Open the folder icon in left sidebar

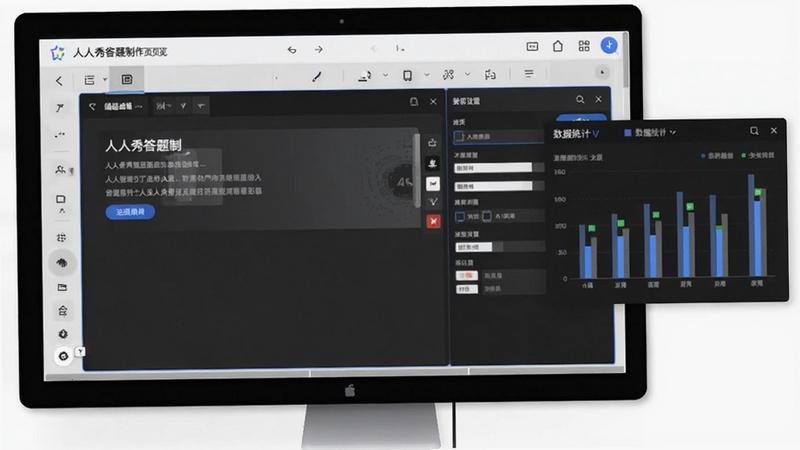[x=62, y=287]
